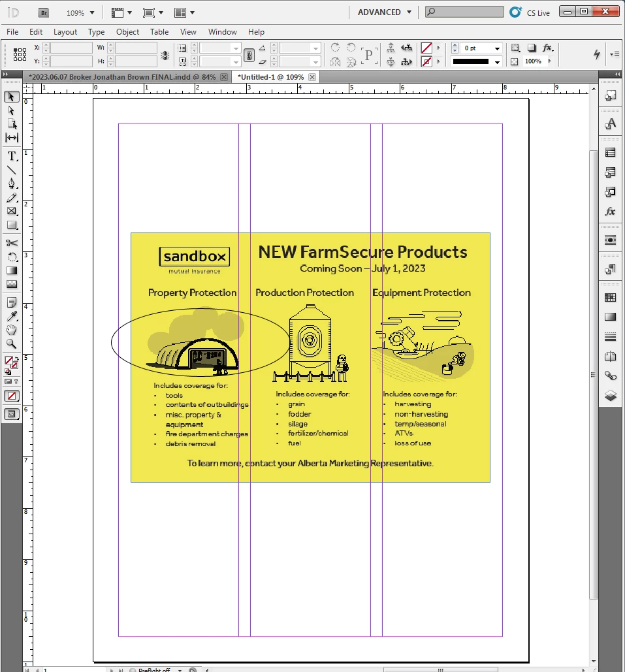Image resolution: width=625 pixels, height=672 pixels.
Task: Click Apply None swatch in Tools panel
Action: point(12,396)
